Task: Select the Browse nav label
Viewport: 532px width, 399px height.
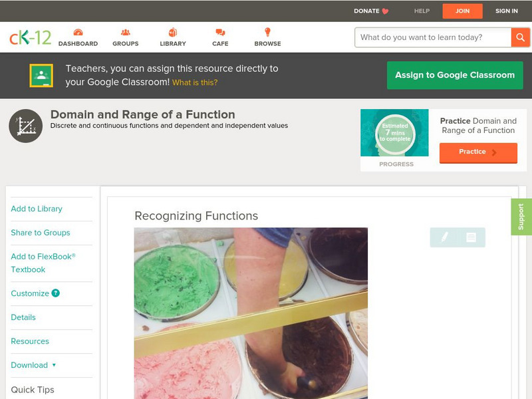Action: coord(268,44)
